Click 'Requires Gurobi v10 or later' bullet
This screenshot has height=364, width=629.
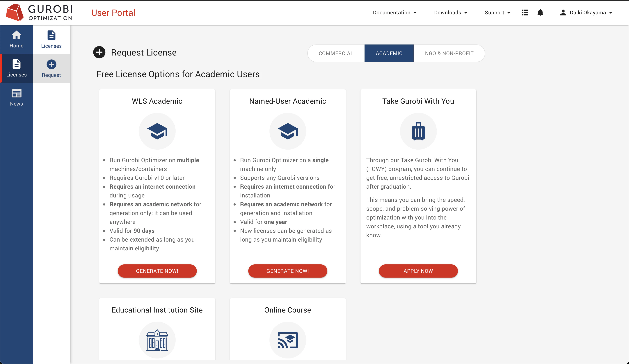coord(147,178)
